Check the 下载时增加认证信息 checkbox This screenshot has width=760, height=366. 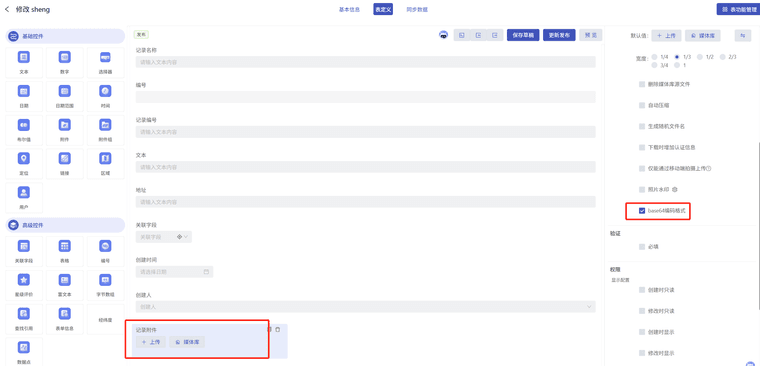tap(642, 147)
